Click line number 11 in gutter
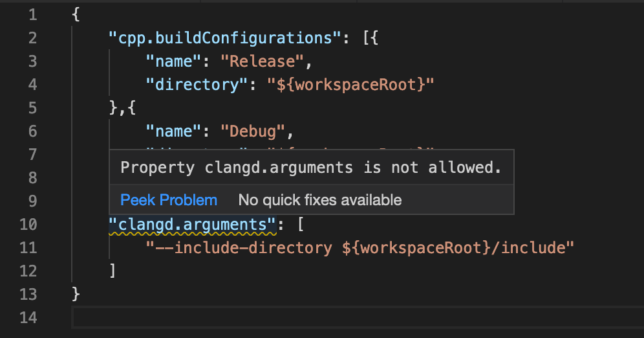Viewport: 644px width, 338px height. point(28,248)
